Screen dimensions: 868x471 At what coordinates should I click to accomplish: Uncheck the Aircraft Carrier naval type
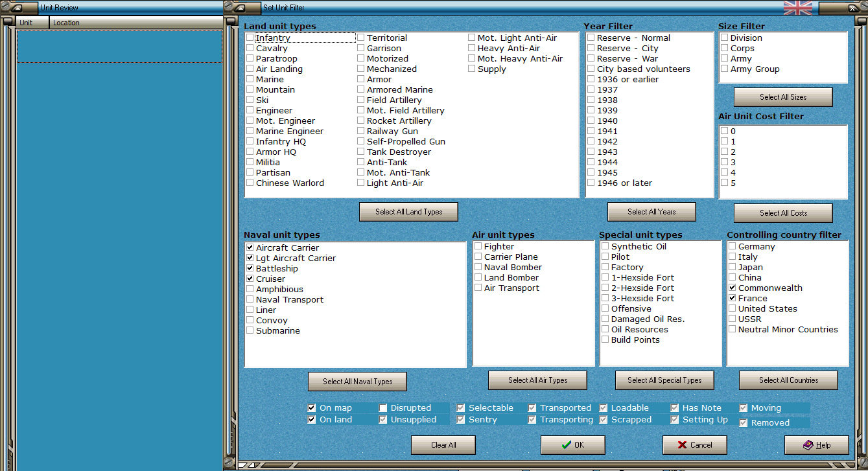click(250, 247)
